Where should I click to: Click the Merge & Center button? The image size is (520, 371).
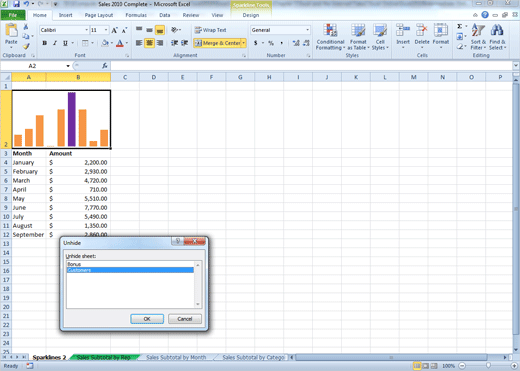coord(217,43)
